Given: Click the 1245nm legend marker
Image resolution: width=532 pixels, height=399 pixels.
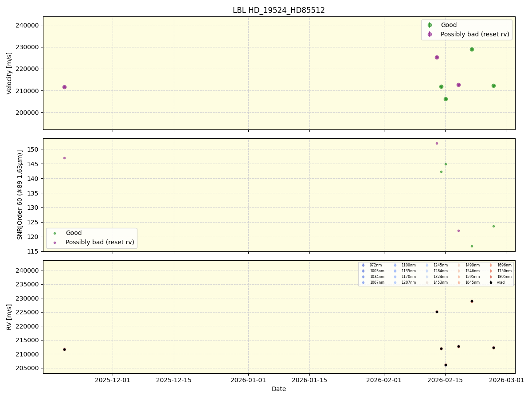Looking at the screenshot, I should tap(427, 265).
